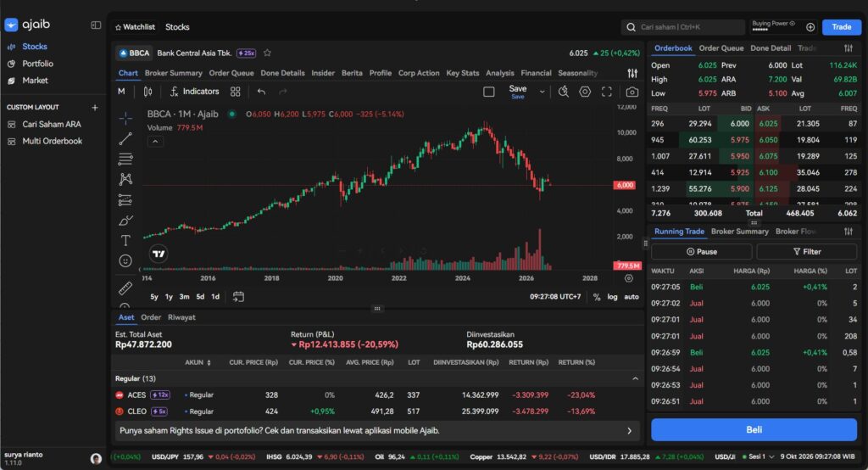Open the Key Stats tab
Image resolution: width=868 pixels, height=470 pixels.
click(462, 73)
